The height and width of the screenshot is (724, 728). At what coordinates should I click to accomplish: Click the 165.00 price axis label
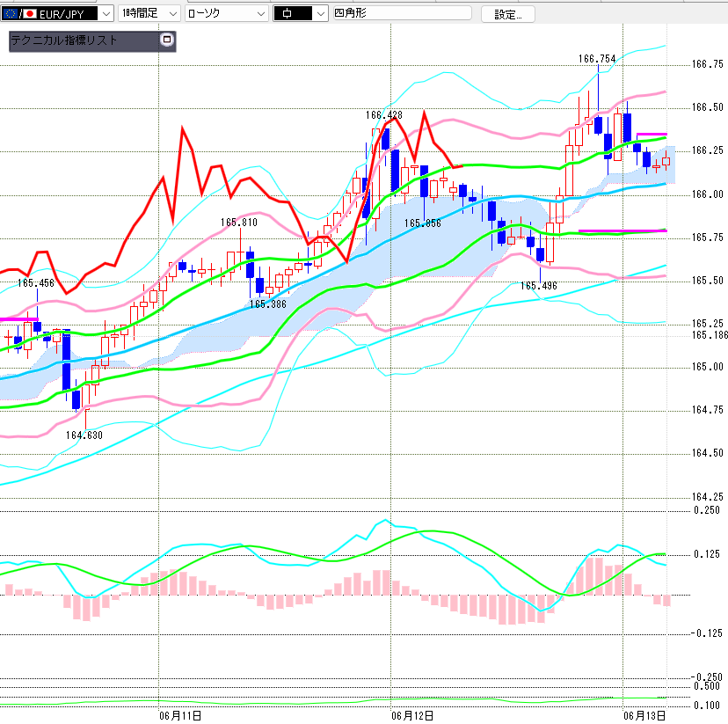tap(708, 367)
